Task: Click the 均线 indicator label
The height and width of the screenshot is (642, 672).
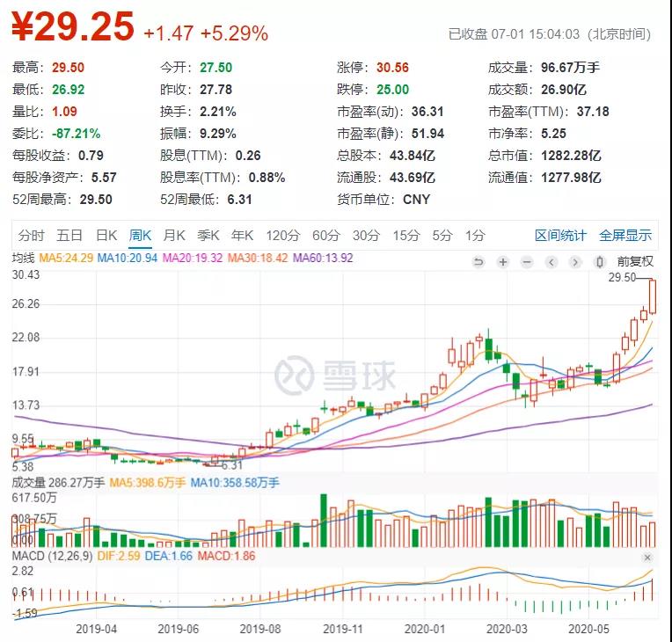Action: coord(23,258)
